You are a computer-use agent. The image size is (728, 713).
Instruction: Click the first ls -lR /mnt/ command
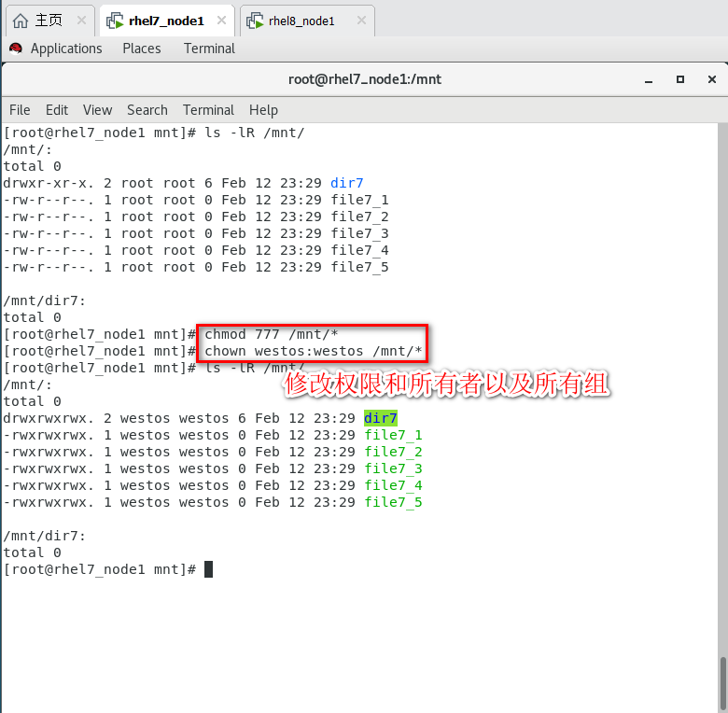255,133
